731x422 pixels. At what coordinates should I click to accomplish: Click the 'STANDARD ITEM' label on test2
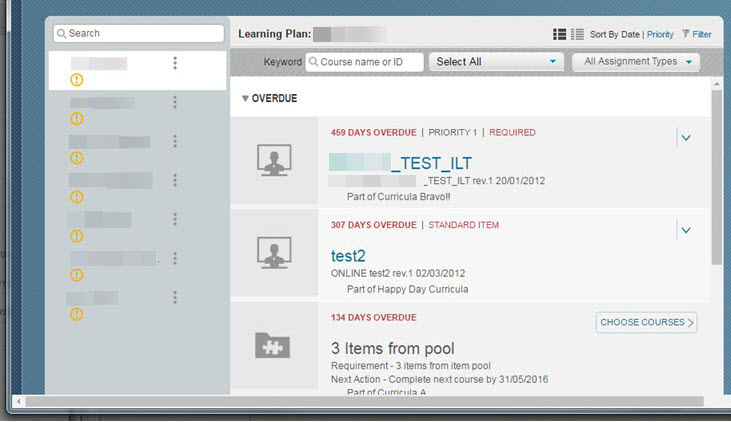pos(463,225)
